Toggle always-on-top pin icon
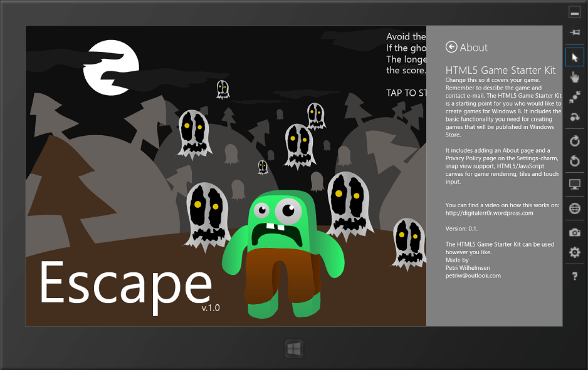Image resolution: width=588 pixels, height=370 pixels. tap(574, 33)
